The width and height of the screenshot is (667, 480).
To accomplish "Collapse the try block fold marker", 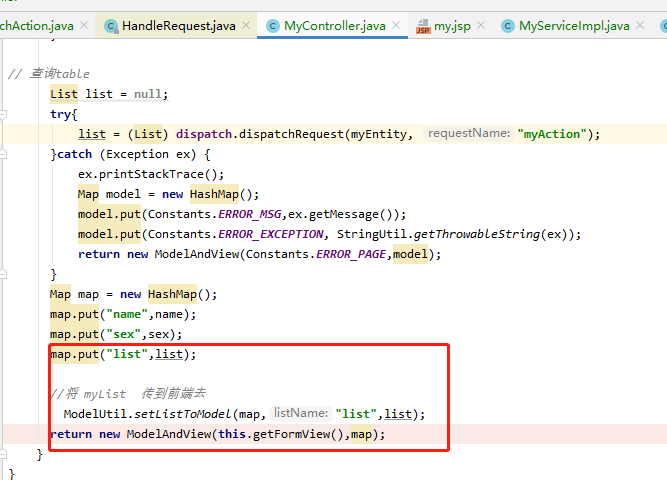I will click(3, 114).
